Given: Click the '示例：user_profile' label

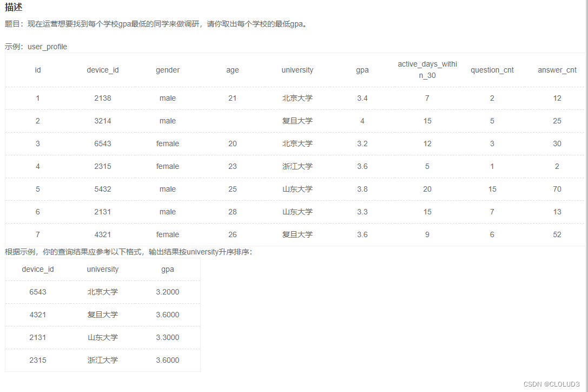Looking at the screenshot, I should [36, 47].
